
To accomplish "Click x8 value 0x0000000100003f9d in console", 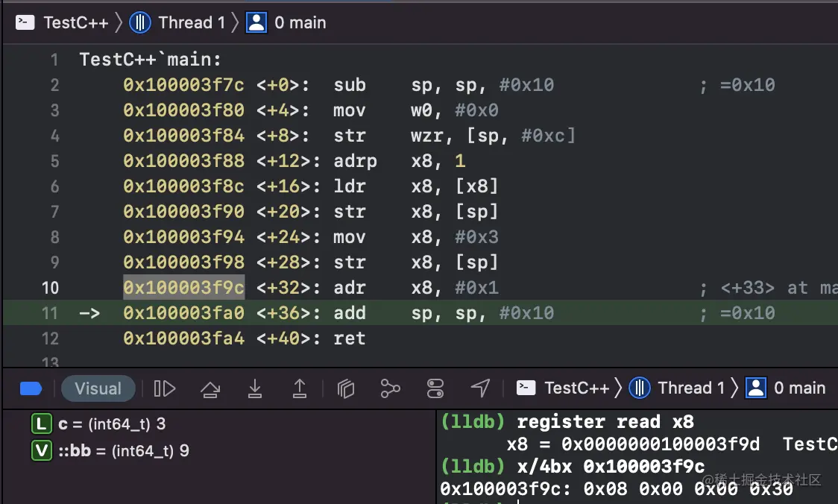I will (x=660, y=444).
